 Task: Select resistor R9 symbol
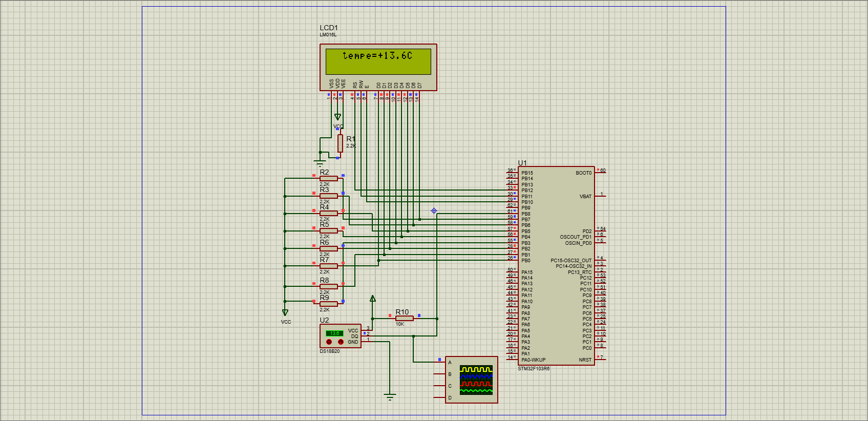328,304
